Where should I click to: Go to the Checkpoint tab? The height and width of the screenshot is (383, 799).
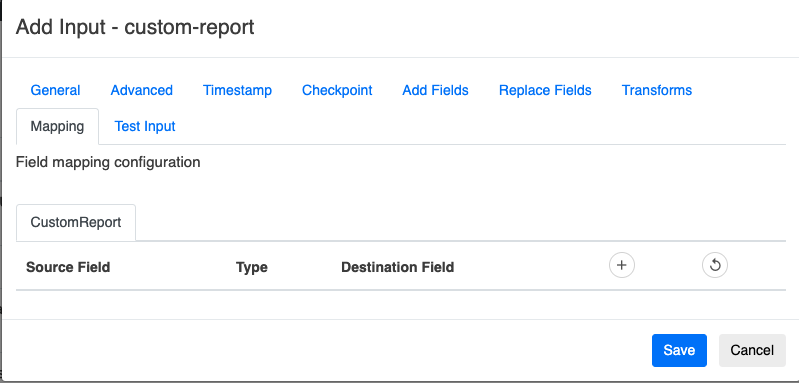(x=337, y=90)
